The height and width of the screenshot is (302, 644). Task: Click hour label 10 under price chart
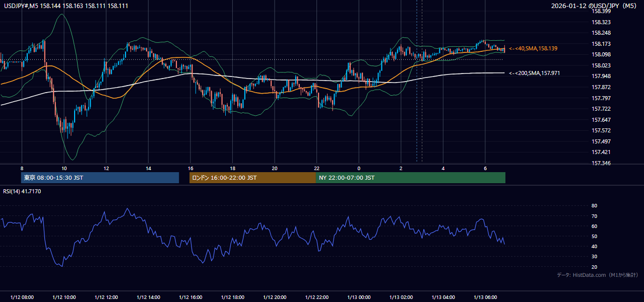pos(64,168)
